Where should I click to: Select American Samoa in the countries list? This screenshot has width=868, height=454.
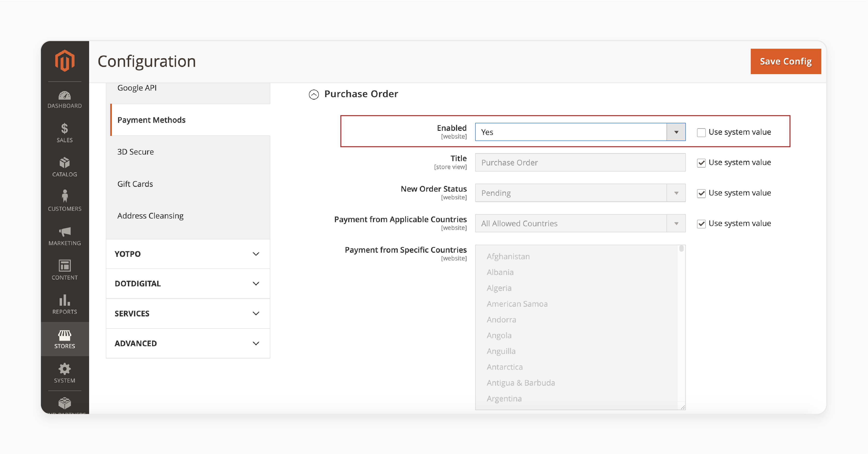[517, 304]
